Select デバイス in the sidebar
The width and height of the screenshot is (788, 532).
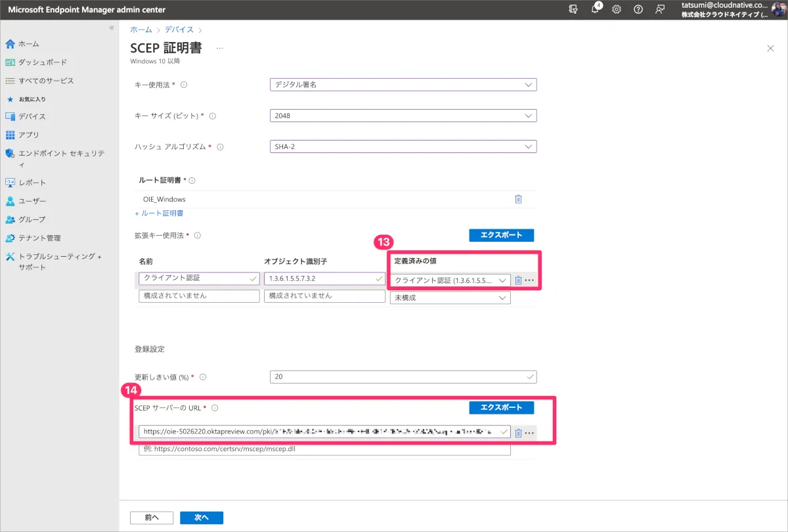[32, 116]
